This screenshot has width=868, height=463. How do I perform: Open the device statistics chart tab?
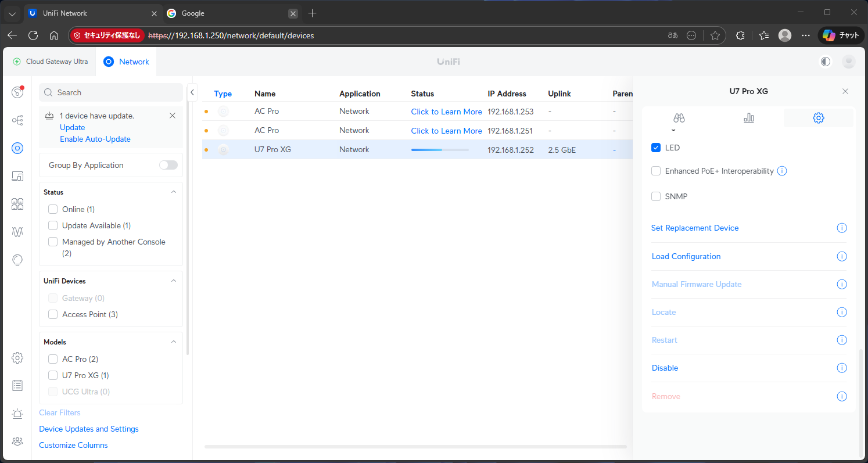749,118
